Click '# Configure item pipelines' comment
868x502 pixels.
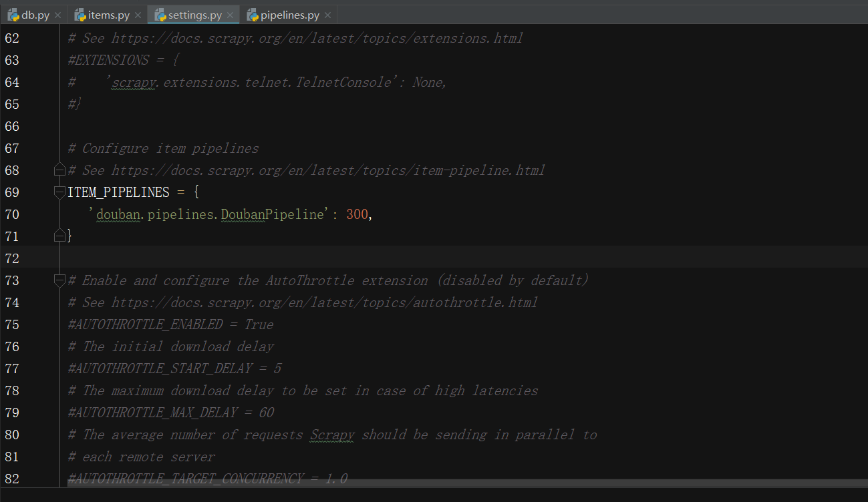pos(163,148)
